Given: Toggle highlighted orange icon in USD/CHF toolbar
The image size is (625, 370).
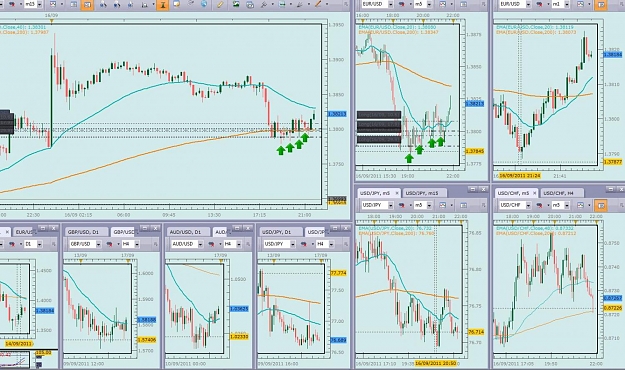Looking at the screenshot, I should point(601,206).
